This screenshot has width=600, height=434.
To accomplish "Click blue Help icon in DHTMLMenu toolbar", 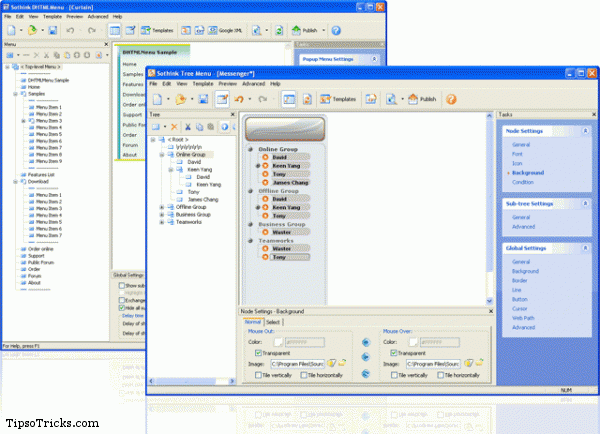I will click(336, 30).
